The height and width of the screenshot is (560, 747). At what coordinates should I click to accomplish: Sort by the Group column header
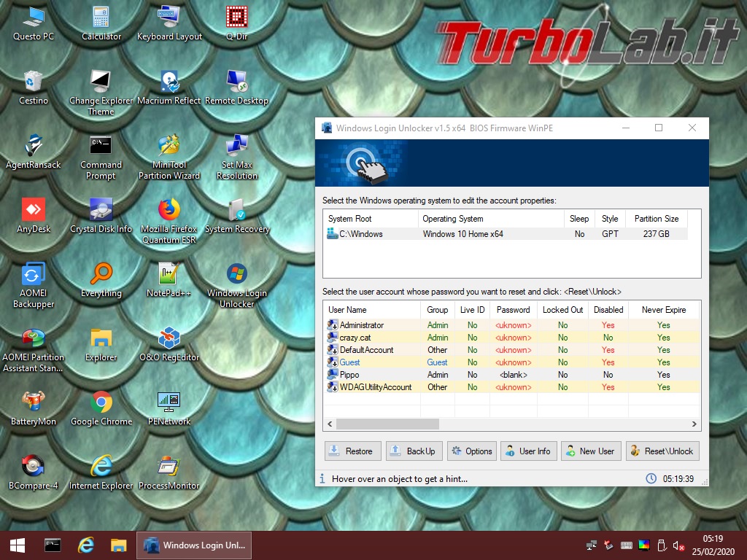click(438, 309)
